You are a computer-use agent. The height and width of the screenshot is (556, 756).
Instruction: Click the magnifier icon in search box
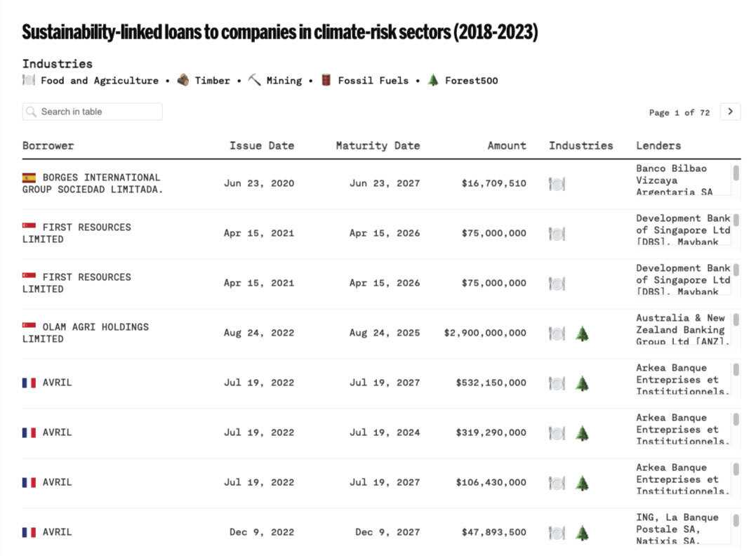coord(32,112)
